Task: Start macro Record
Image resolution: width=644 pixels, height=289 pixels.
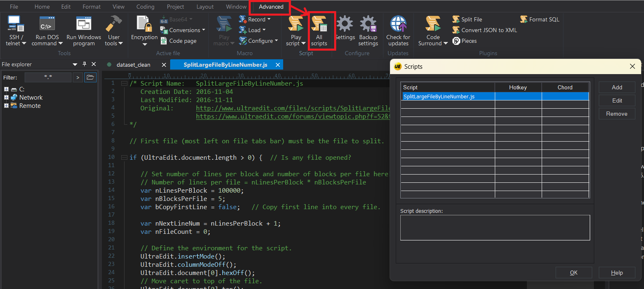Action: tap(254, 19)
